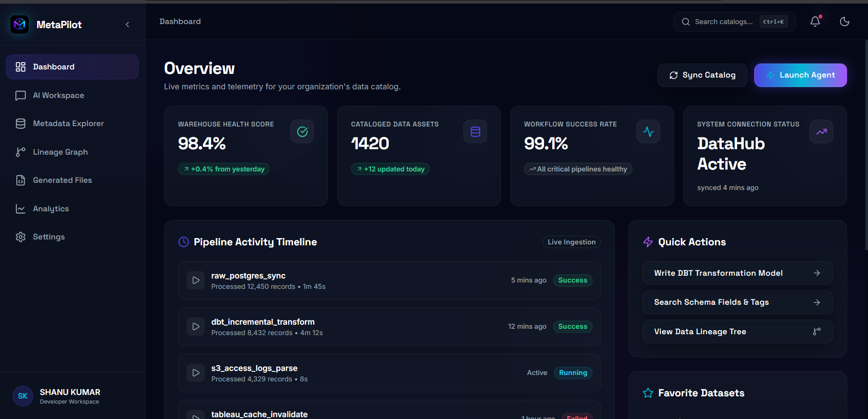Open the Analytics section

click(72, 209)
